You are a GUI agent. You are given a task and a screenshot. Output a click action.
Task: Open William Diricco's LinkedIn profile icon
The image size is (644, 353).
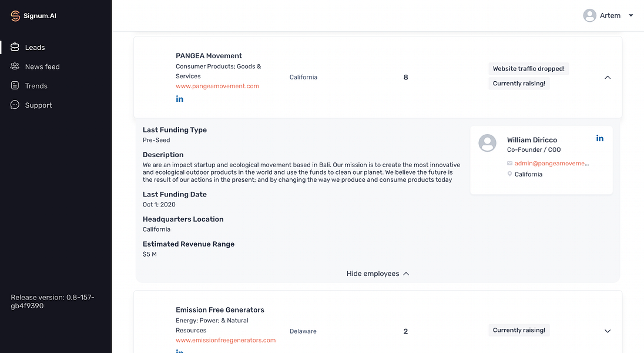tap(600, 138)
